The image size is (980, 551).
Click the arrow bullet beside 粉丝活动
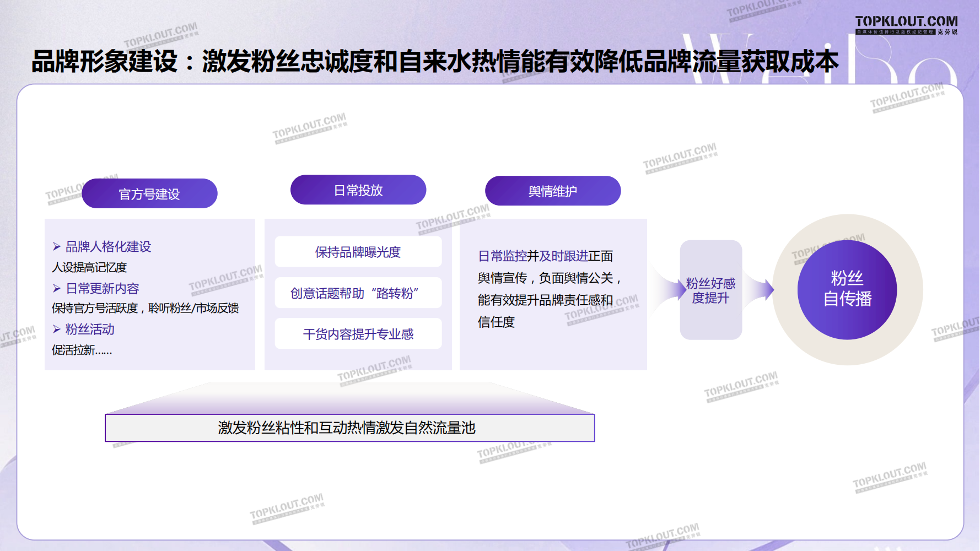(x=57, y=329)
